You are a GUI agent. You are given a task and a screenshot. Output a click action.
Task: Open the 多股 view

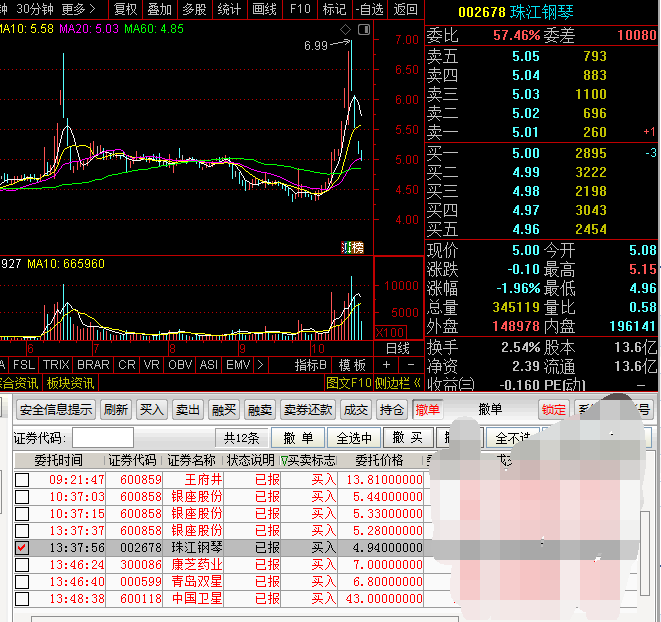(x=194, y=9)
